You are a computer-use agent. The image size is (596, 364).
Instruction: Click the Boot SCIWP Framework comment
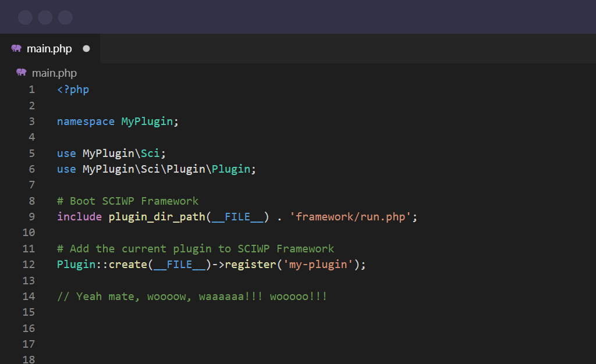click(x=127, y=200)
